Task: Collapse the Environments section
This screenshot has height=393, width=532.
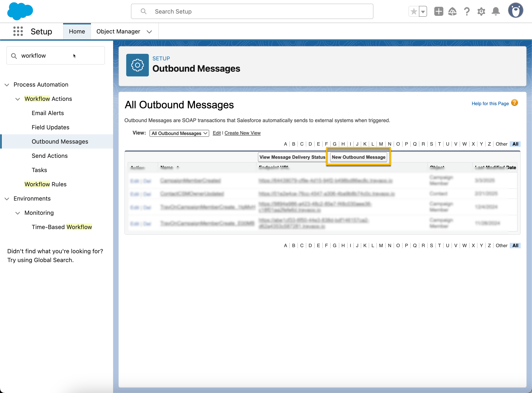Action: [7, 199]
